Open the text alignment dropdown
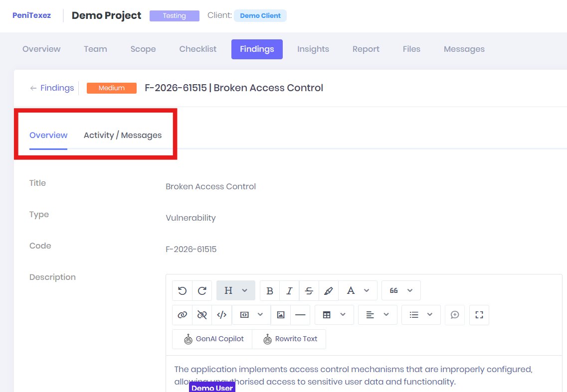567x392 pixels. coord(378,315)
